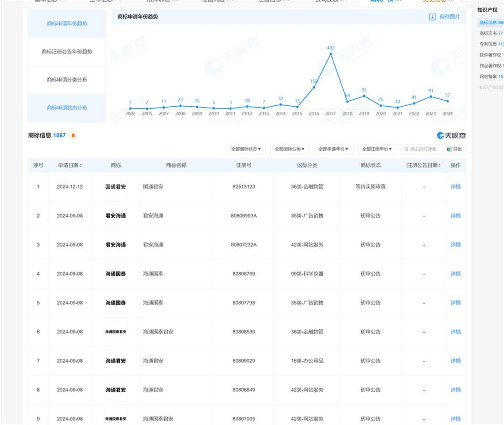This screenshot has width=504, height=425.
Task: Expand the 全部注册年份 filter
Action: [x=377, y=149]
